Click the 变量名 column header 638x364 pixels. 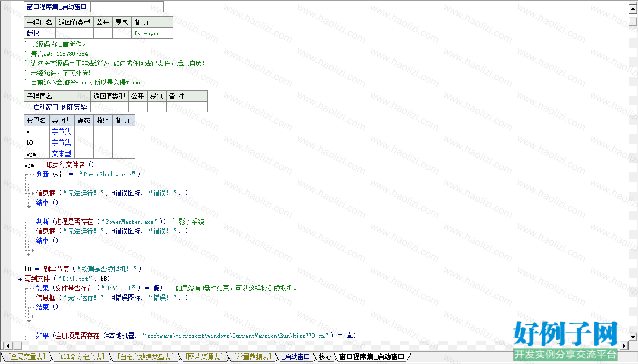pyautogui.click(x=37, y=120)
